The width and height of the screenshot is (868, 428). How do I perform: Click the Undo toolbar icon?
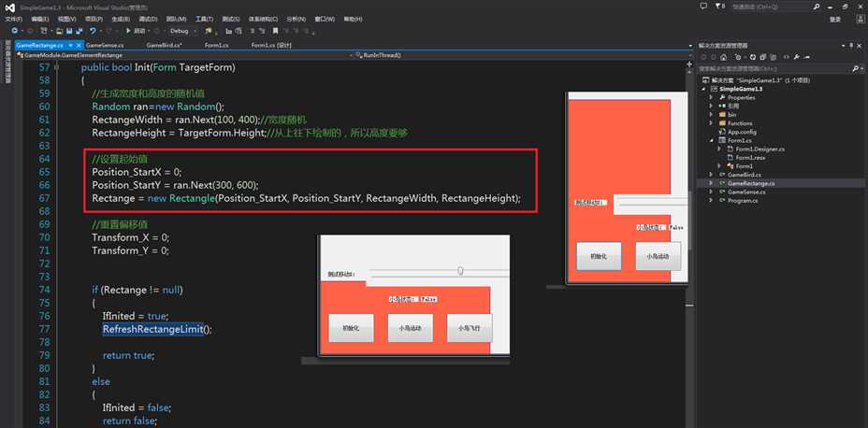93,31
